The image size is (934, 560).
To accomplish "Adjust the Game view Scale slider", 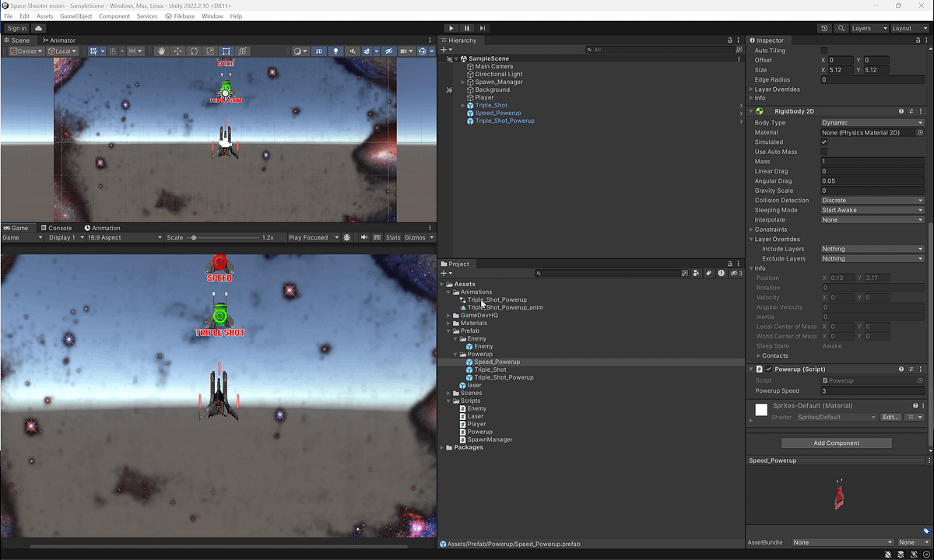I will coord(193,237).
